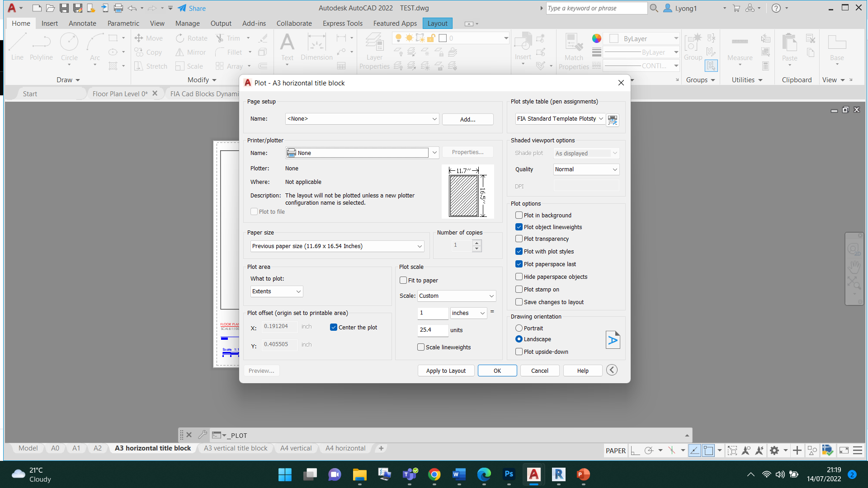Uncheck Plot object lineweights
Image resolution: width=868 pixels, height=488 pixels.
519,227
